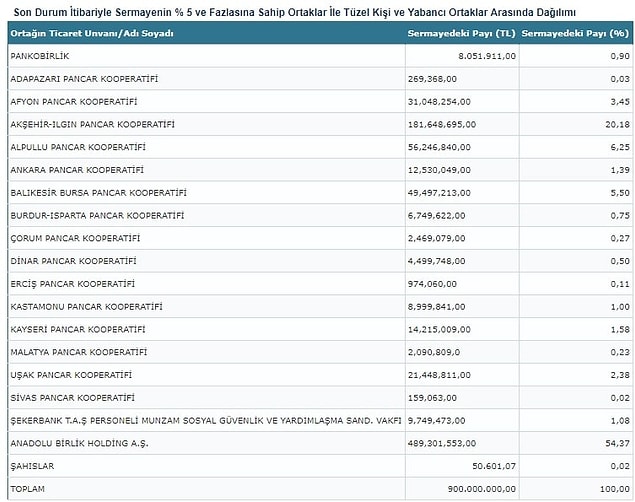Screen dimensions: 635x502
Task: Click SİVAS PANCAR KOOPERATİFİ name
Action: click(x=72, y=397)
